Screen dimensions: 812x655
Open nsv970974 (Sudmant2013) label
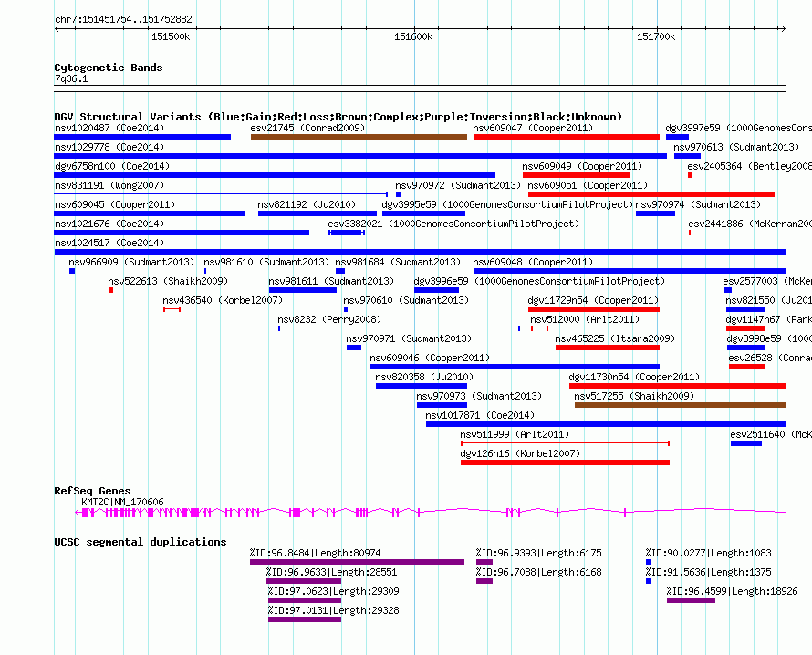click(x=698, y=204)
